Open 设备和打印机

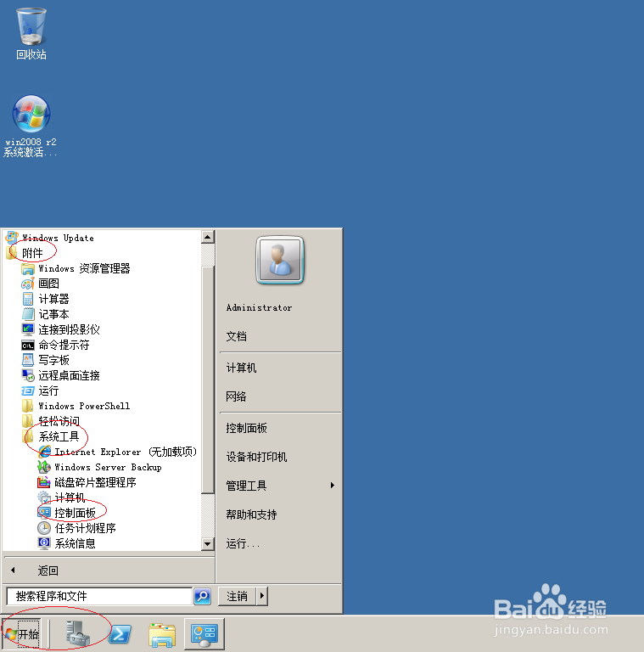click(256, 457)
